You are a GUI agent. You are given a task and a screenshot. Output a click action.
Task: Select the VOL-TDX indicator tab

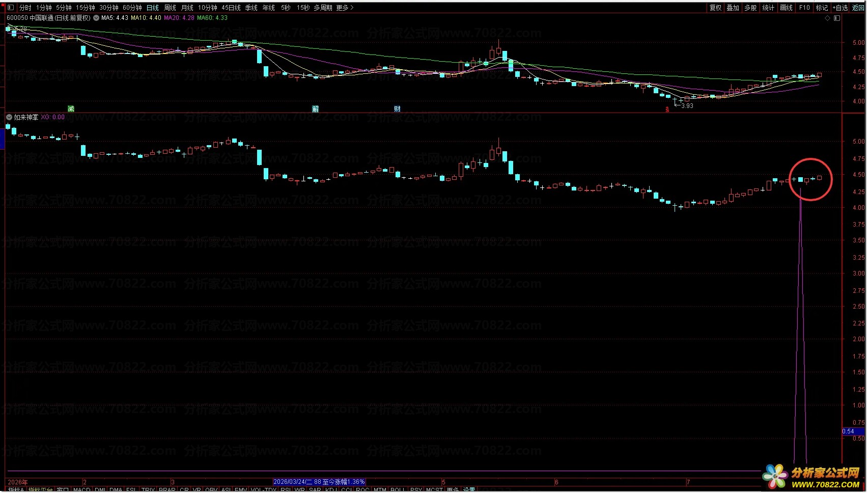pos(264,490)
